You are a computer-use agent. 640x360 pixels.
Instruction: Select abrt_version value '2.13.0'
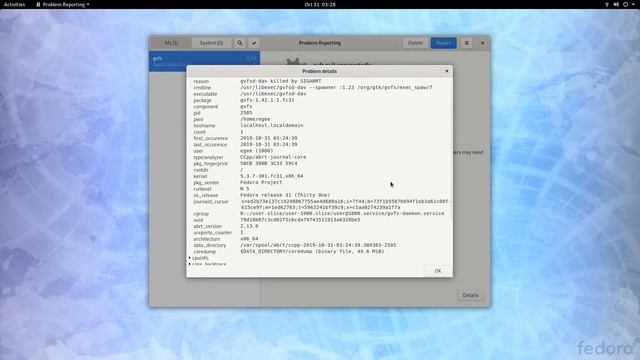point(249,226)
